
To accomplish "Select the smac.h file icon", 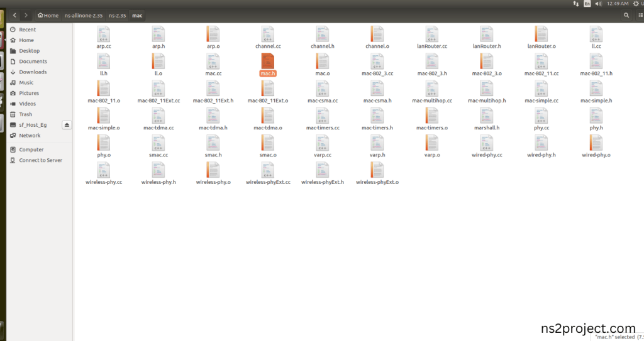I will point(213,143).
